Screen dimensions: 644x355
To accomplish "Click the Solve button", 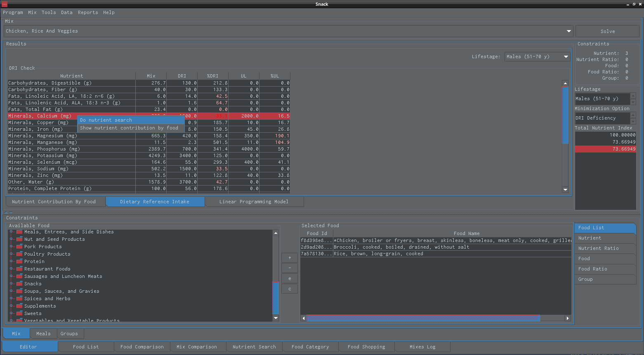I will click(x=607, y=31).
